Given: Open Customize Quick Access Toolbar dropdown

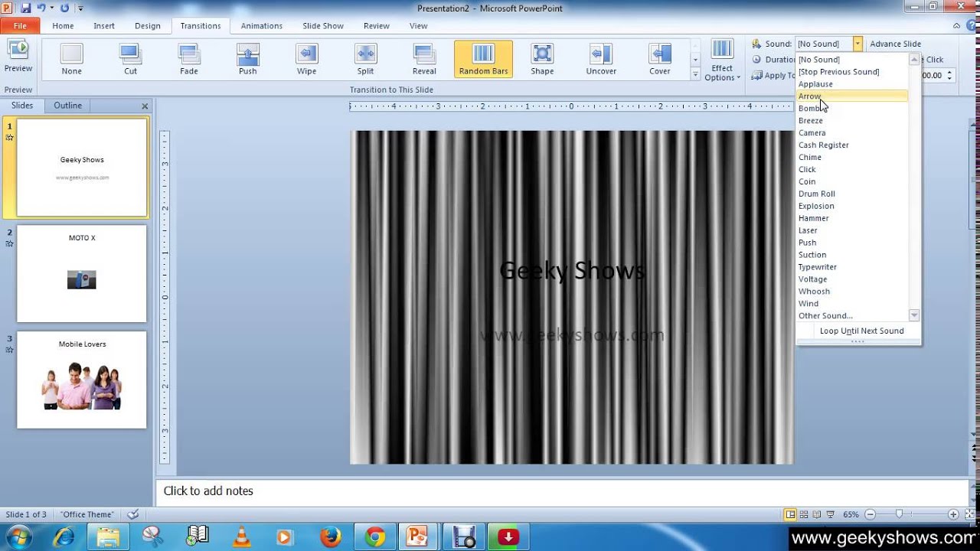Looking at the screenshot, I should (x=80, y=8).
